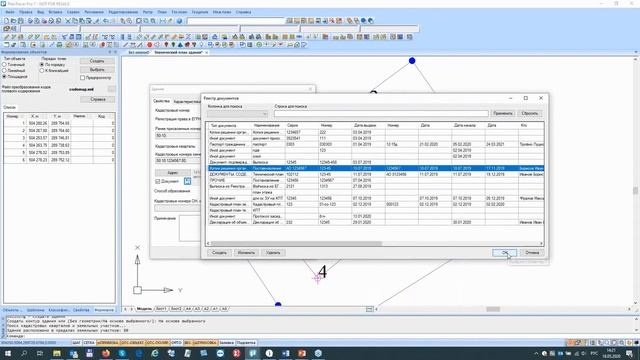
Task: Click the blue globe help icon
Action: 180,20
